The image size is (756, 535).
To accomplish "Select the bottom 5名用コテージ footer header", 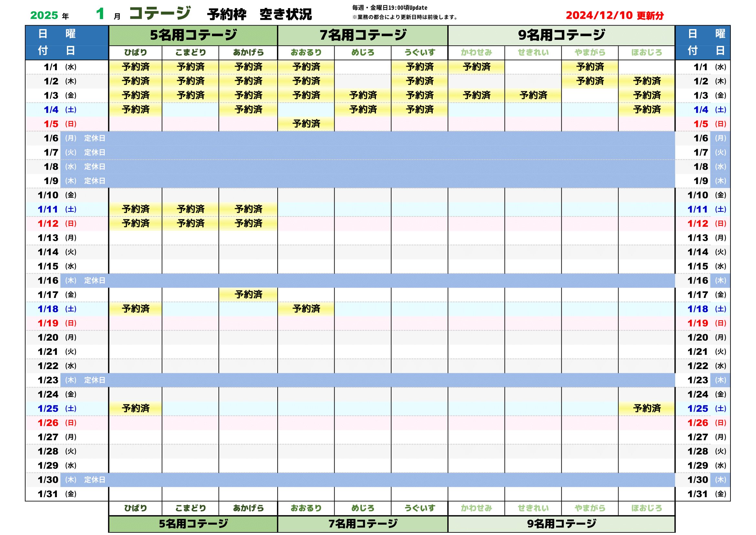I will (193, 524).
